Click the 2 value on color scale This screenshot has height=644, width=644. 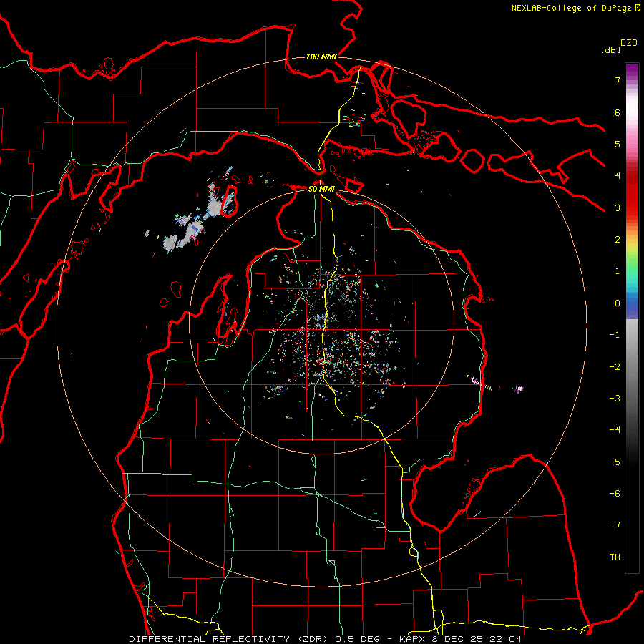(618, 240)
